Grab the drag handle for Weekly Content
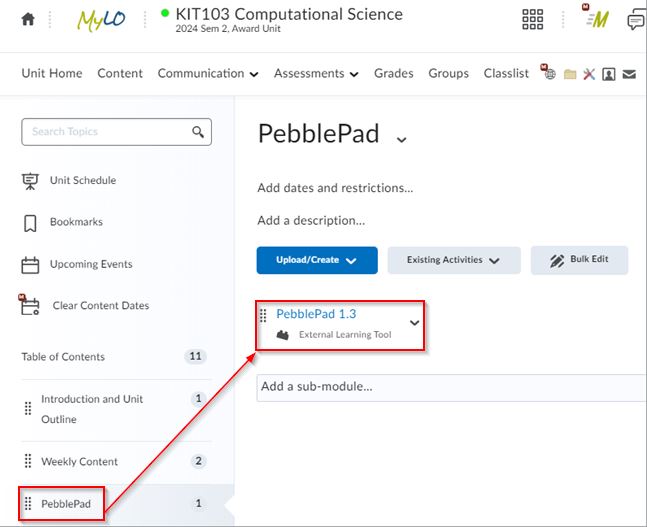The width and height of the screenshot is (647, 527). pos(28,461)
